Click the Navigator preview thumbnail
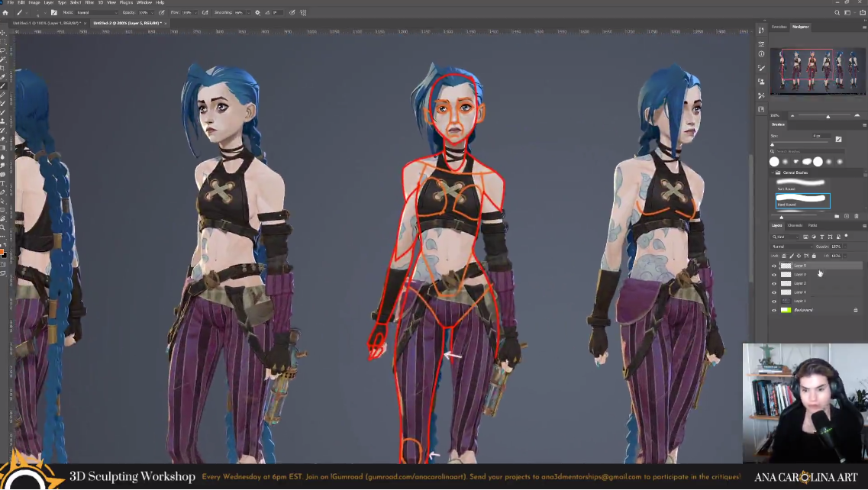This screenshot has width=868, height=490. (818, 72)
